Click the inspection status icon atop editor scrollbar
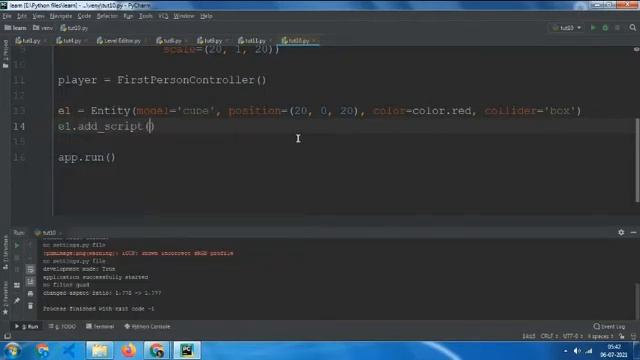640x360 pixels. click(636, 49)
